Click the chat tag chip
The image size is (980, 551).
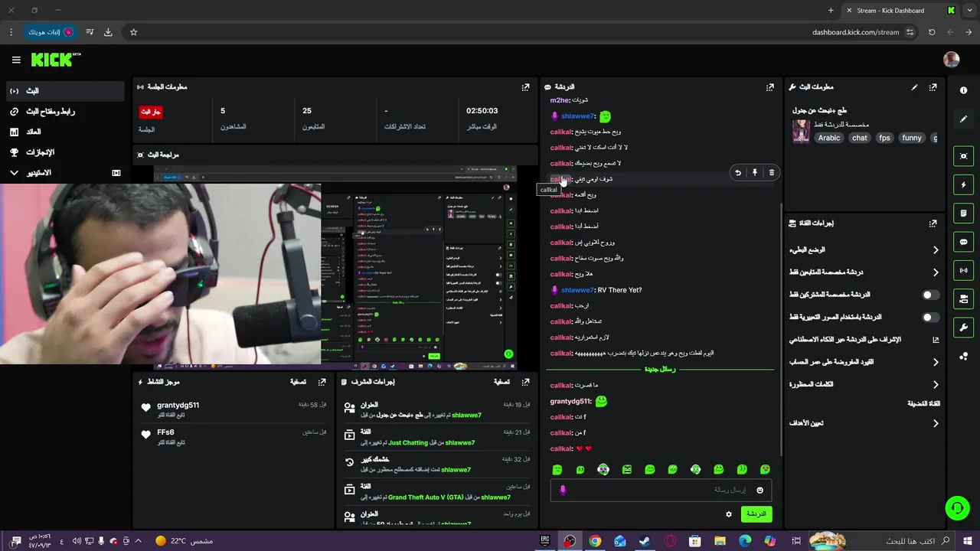(860, 138)
